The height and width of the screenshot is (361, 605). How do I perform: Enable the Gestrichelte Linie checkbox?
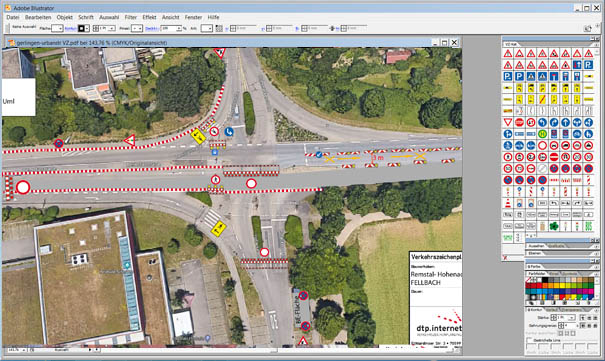pos(530,340)
